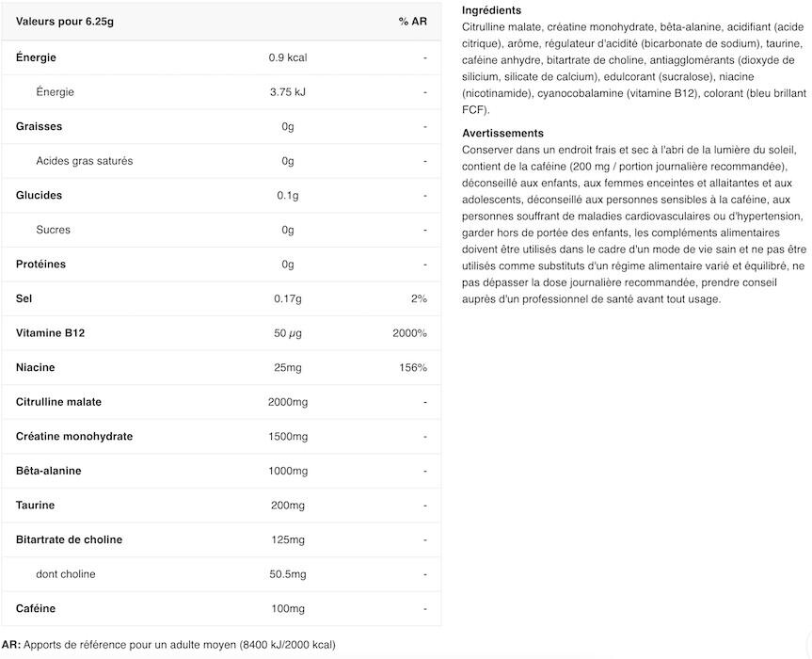Viewport: 812px width, 659px height.
Task: Select the bold Énergie row label
Action: (37, 57)
